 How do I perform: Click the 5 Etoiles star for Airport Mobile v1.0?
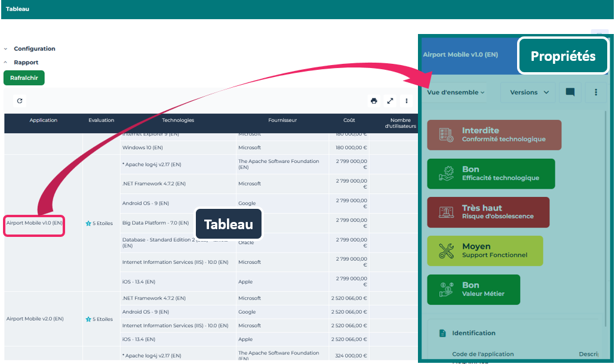[88, 224]
